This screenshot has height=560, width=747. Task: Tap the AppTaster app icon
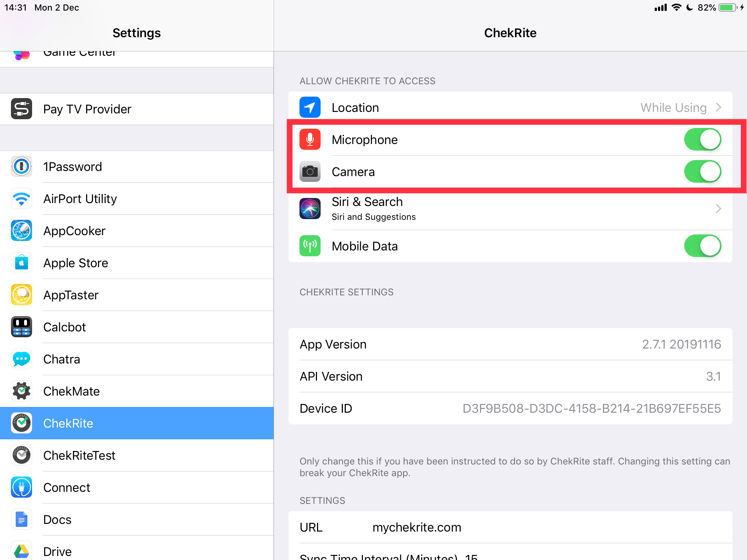(x=22, y=295)
